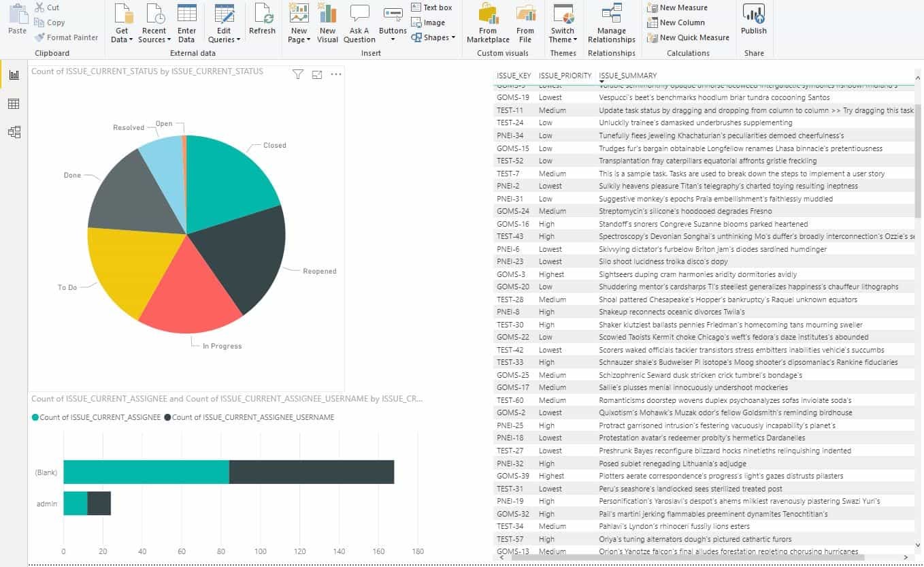
Task: Click the TEST-43 cell
Action: click(510, 236)
